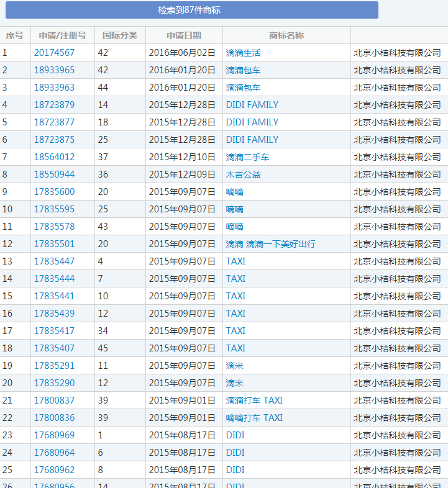Open registration number 18723879

click(54, 105)
